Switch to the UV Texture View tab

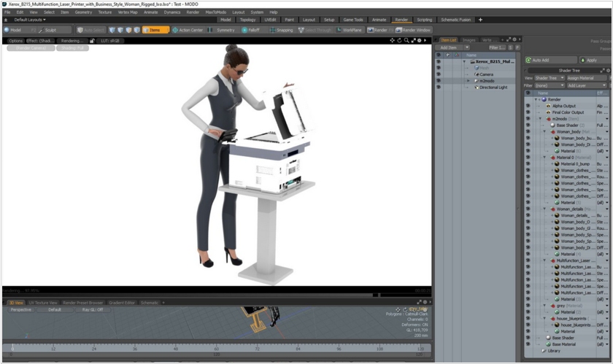point(44,302)
